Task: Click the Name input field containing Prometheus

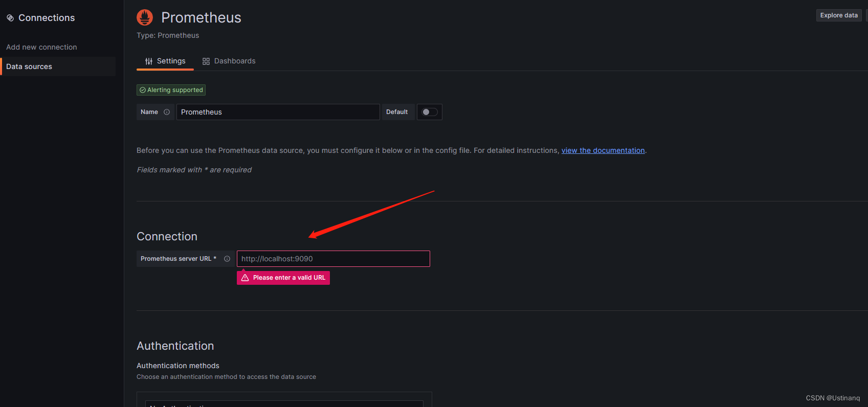Action: (x=278, y=112)
